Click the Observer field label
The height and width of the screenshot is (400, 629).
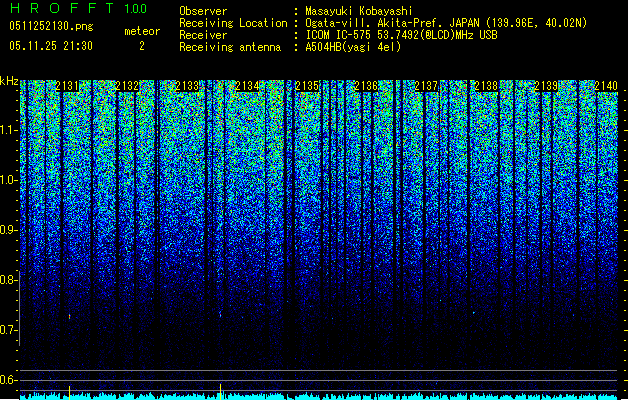203,11
